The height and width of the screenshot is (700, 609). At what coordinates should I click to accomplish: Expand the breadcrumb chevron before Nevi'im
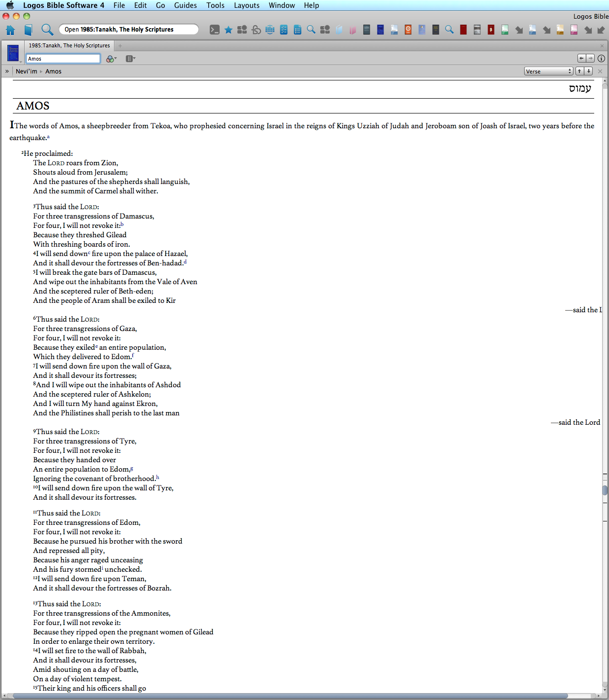click(7, 71)
